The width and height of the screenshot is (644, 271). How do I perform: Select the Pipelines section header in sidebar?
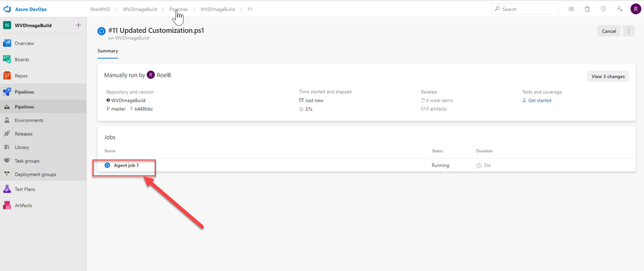pos(43,92)
